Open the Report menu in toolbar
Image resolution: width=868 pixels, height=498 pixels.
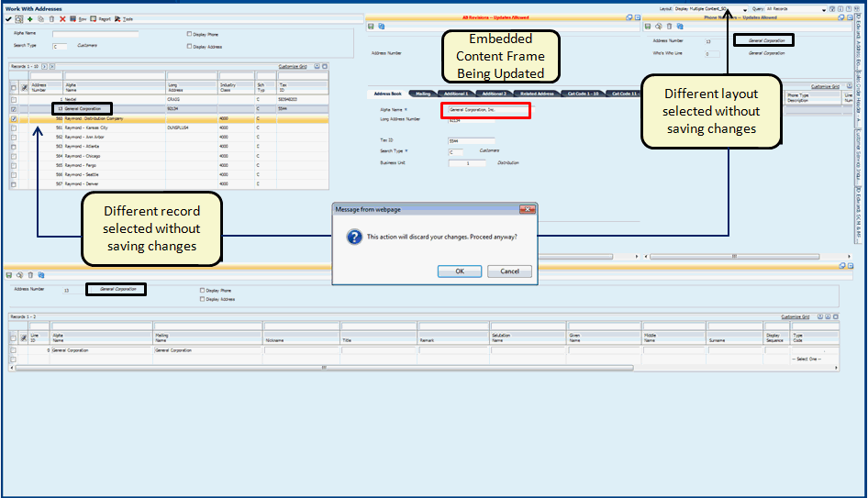tap(101, 19)
